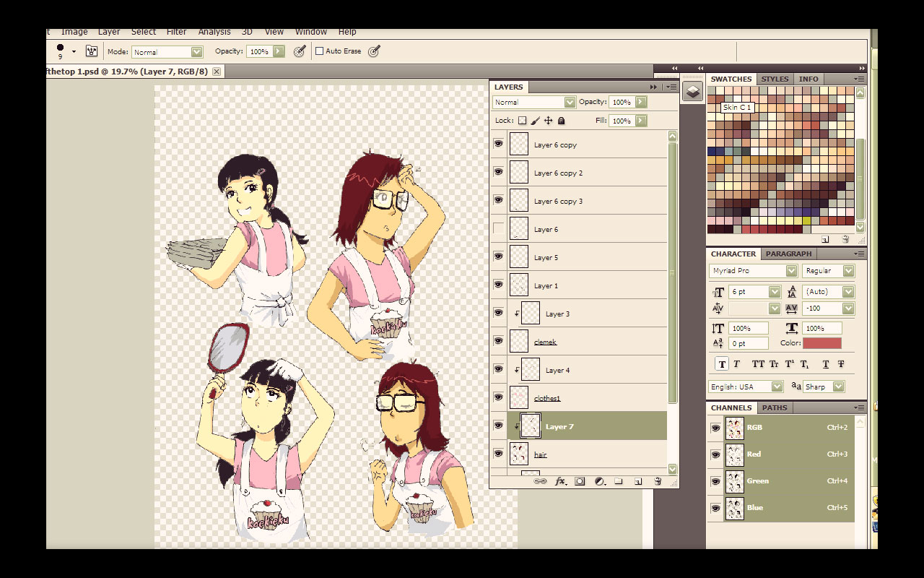Add a layer mask from Layers panel

click(x=580, y=481)
